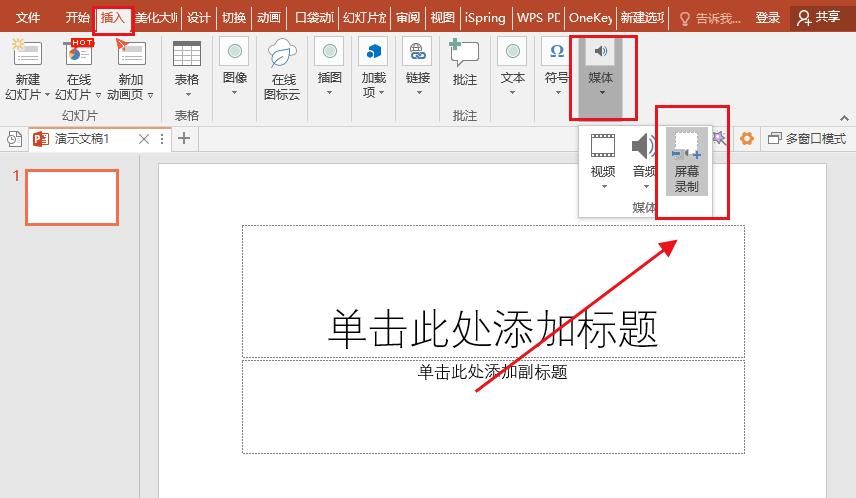This screenshot has width=856, height=498.
Task: Start Screen Recording (屏幕录制)
Action: tap(686, 162)
